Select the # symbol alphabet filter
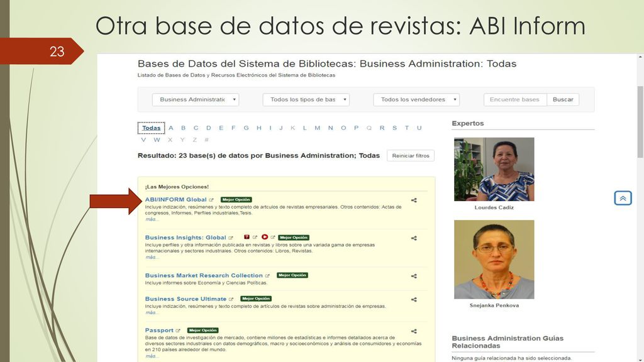Screen dimensions: 644x362 (206, 140)
